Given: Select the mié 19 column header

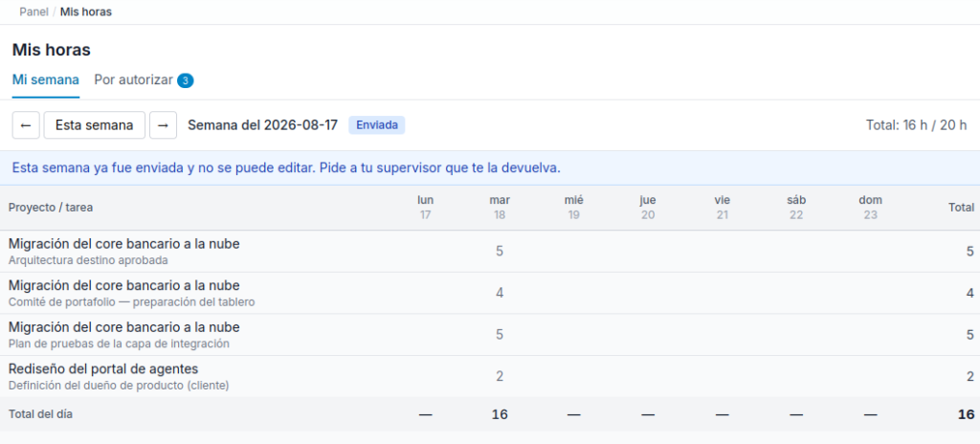Looking at the screenshot, I should tap(574, 208).
